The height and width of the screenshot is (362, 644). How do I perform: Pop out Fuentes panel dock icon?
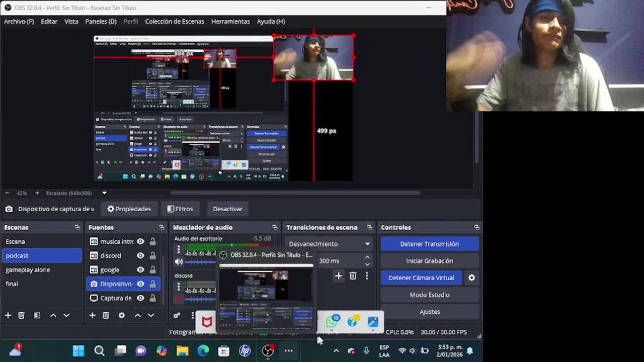pos(162,227)
